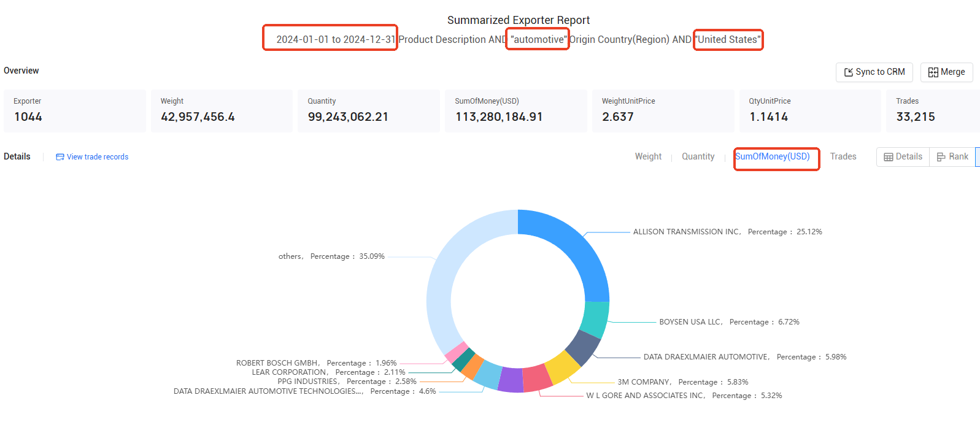This screenshot has width=980, height=430.
Task: Click the Merge grid icon
Action: click(933, 72)
